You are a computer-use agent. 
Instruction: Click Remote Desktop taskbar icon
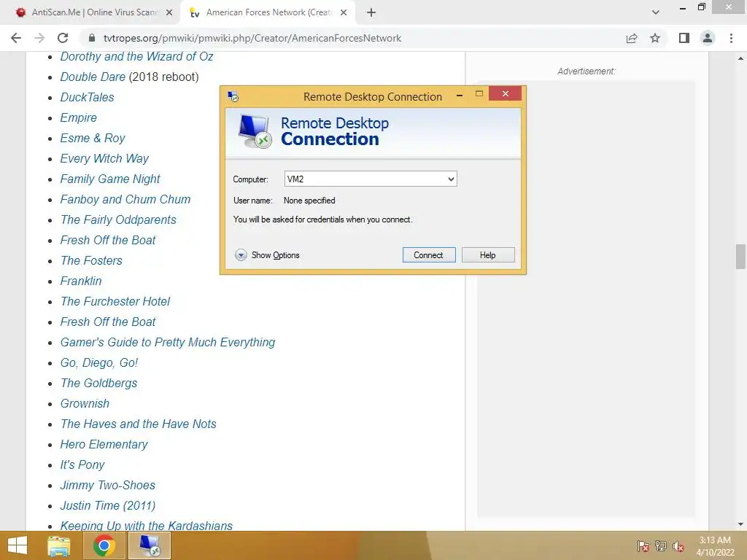click(150, 545)
